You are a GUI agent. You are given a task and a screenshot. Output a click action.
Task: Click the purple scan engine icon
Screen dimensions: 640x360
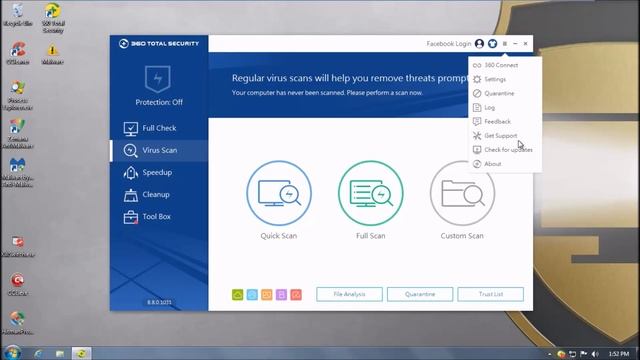tap(282, 294)
